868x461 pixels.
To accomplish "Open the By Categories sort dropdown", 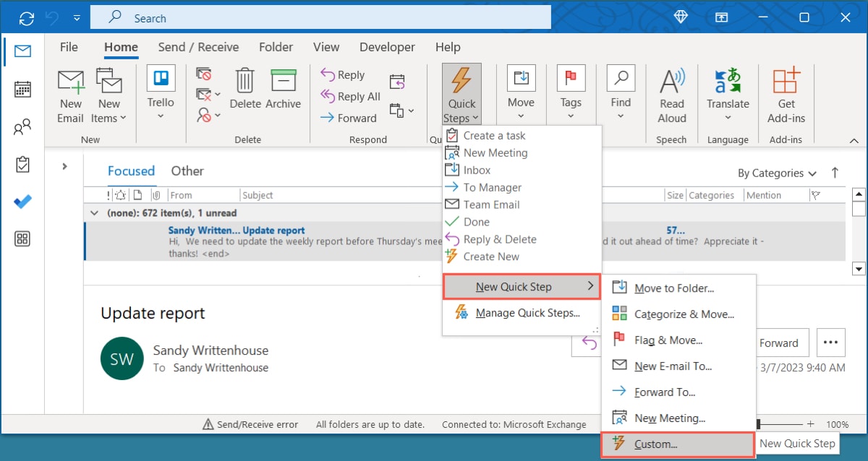I will [x=776, y=173].
